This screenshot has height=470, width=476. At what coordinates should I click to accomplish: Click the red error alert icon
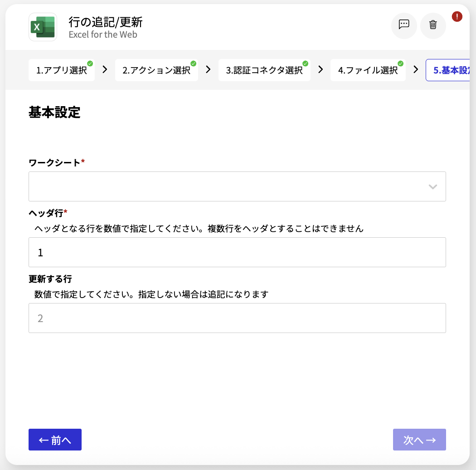457,16
